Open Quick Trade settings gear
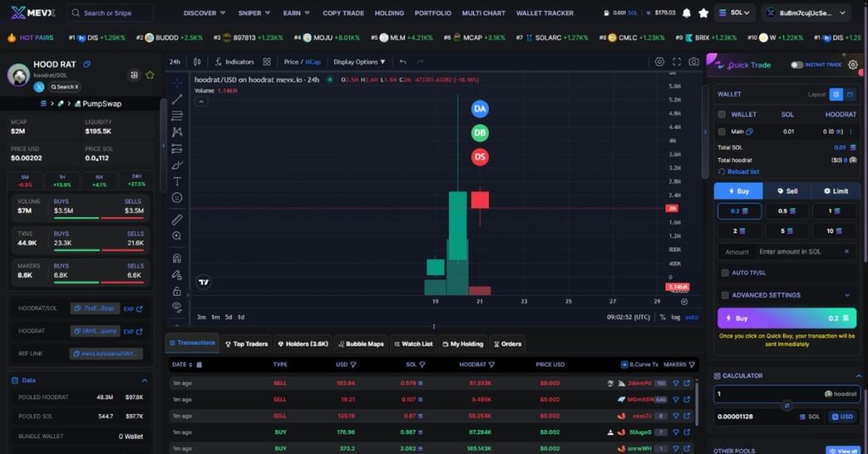 [853, 64]
